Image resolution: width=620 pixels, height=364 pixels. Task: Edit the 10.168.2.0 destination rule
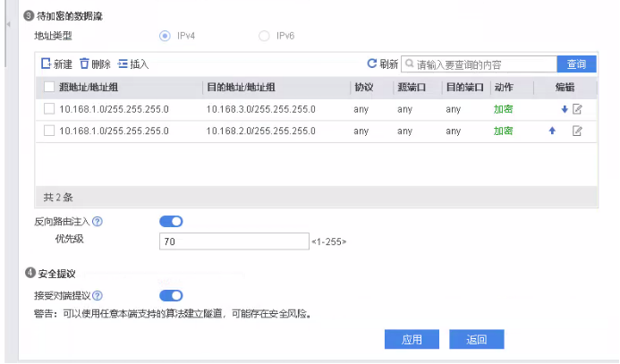click(x=578, y=131)
